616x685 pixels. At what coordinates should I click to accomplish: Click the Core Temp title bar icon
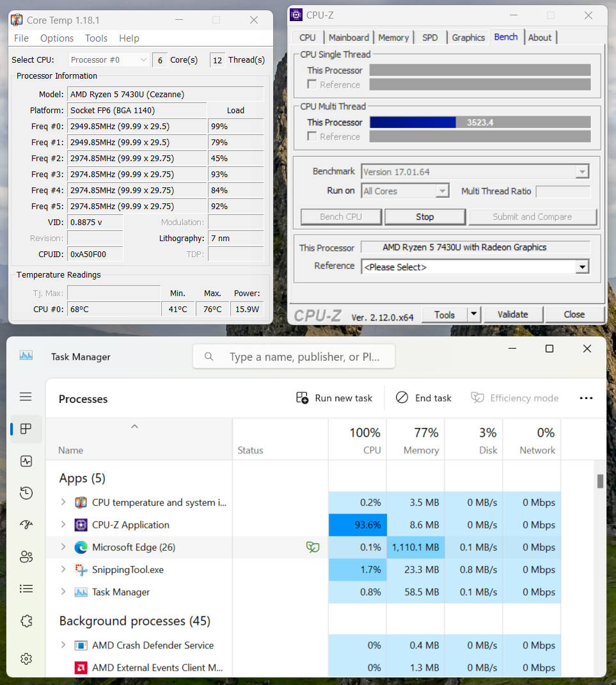(x=17, y=20)
